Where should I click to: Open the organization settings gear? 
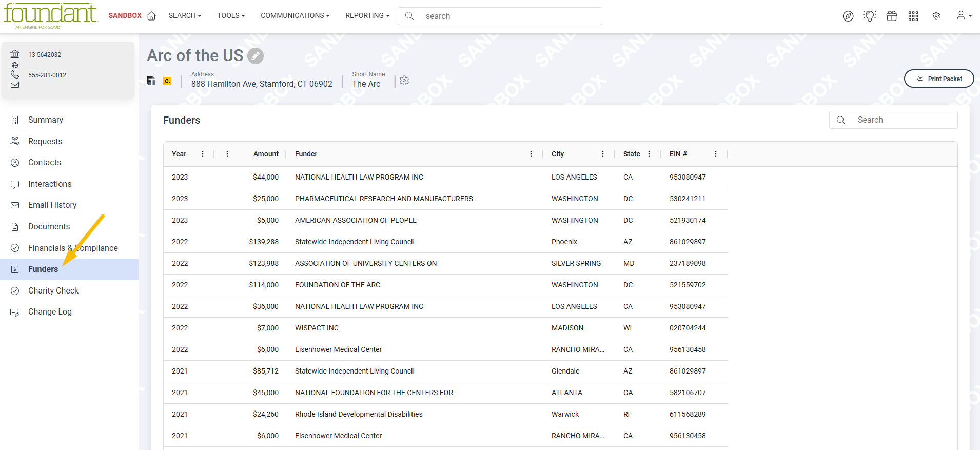[404, 81]
